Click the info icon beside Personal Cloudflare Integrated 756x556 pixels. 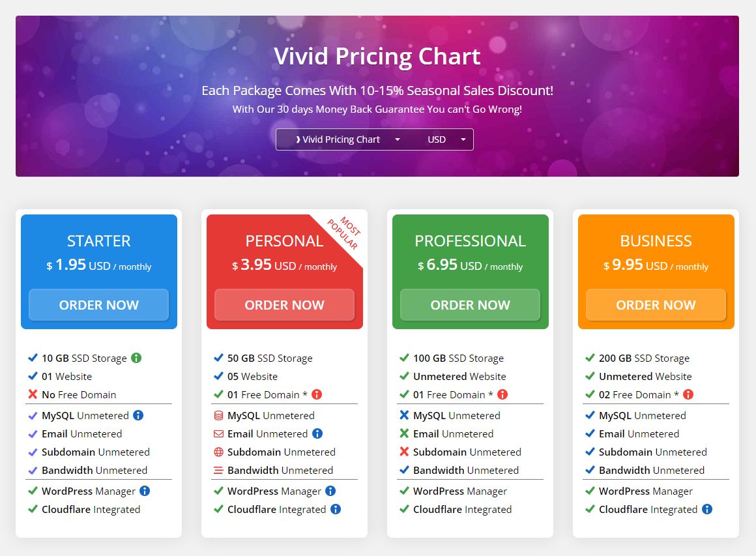point(336,509)
